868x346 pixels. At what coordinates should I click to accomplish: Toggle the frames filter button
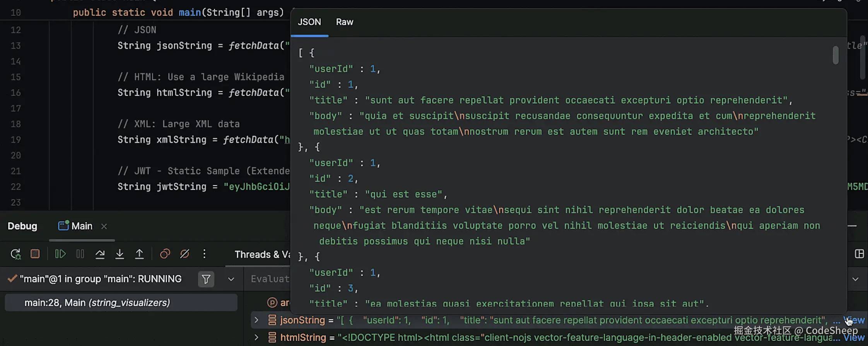tap(206, 279)
